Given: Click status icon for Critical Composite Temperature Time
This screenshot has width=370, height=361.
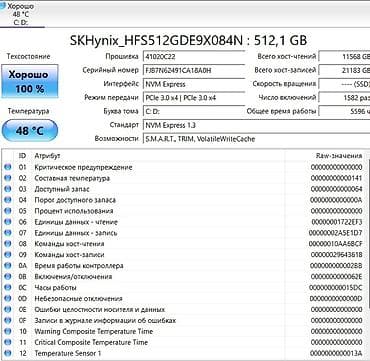Looking at the screenshot, I should pyautogui.click(x=7, y=342).
